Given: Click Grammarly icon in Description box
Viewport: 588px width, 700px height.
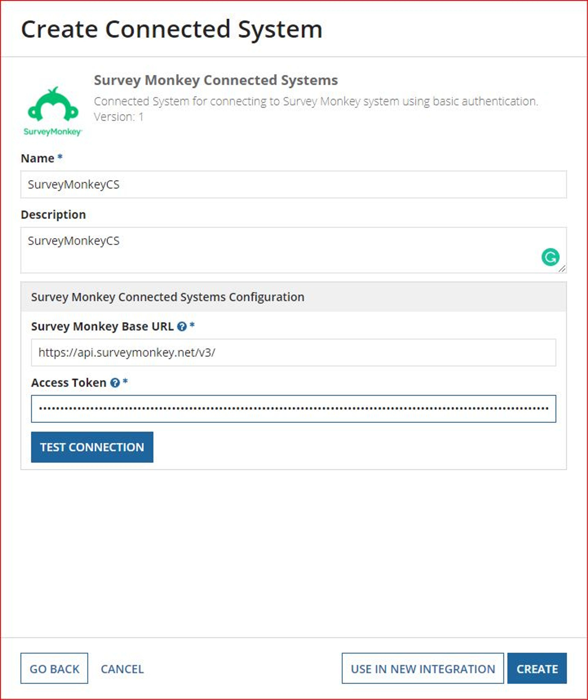Looking at the screenshot, I should [x=550, y=257].
